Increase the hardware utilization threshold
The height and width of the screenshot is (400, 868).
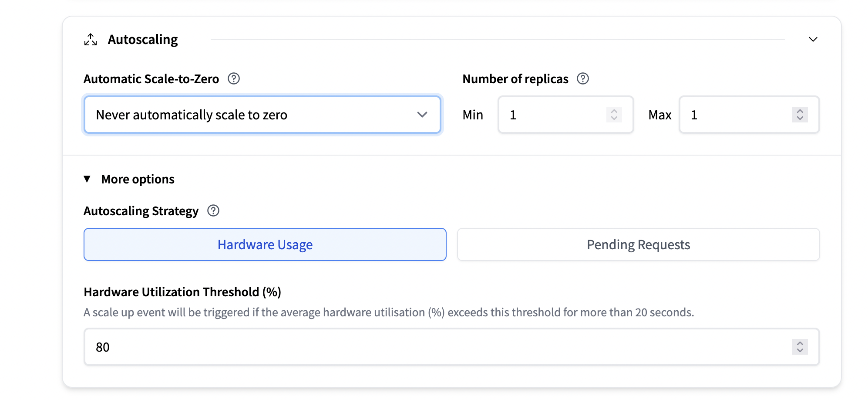(x=800, y=343)
